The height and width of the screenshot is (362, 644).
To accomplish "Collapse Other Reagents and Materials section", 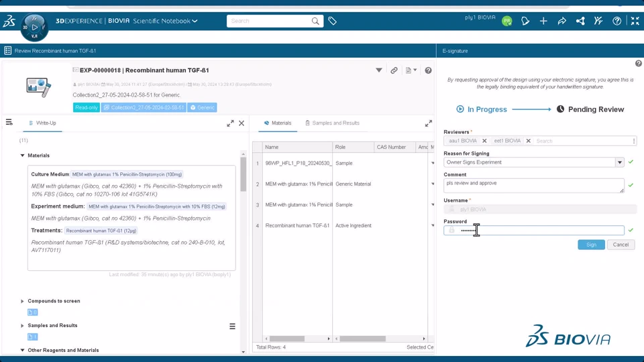I will [x=22, y=350].
